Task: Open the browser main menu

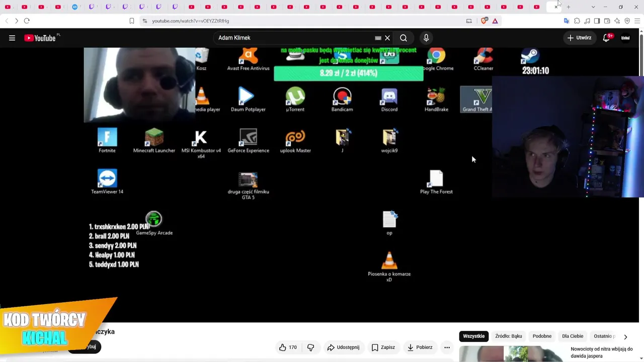Action: coord(637,21)
